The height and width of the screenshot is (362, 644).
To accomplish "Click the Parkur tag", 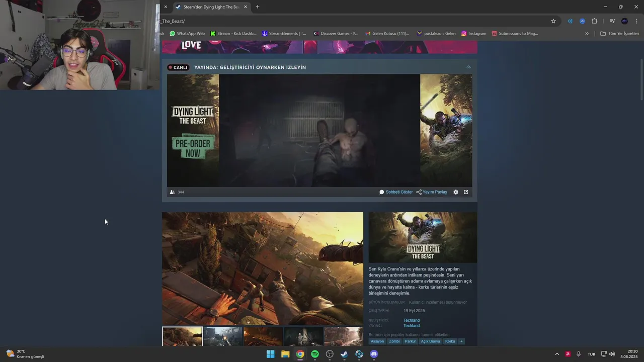I will (x=411, y=341).
